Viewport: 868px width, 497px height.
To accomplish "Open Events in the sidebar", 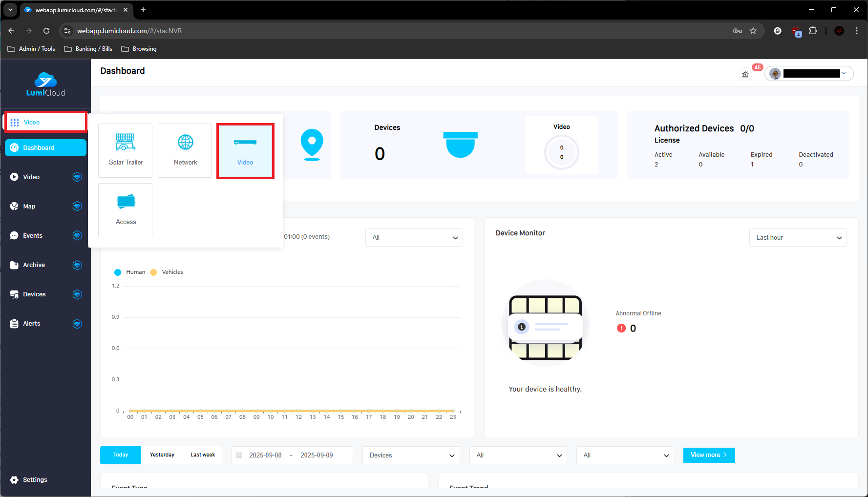I will (x=33, y=236).
